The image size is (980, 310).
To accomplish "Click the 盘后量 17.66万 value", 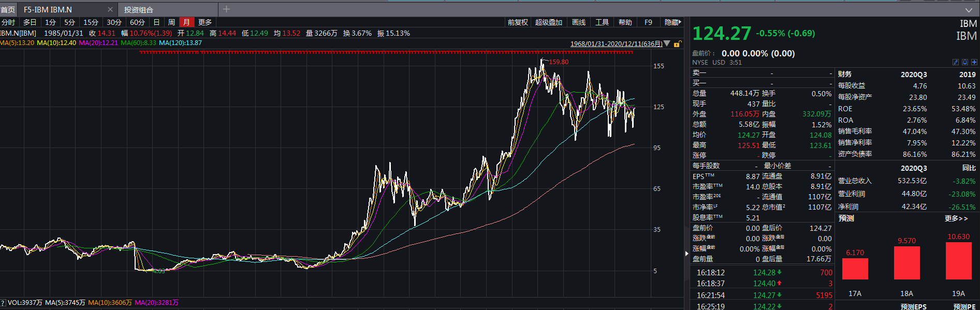I will click(x=819, y=259).
